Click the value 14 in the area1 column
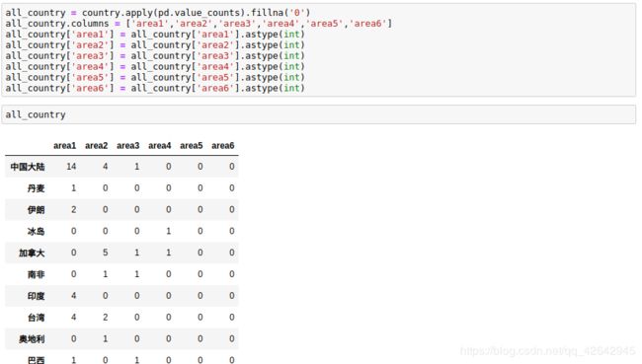 coord(71,167)
